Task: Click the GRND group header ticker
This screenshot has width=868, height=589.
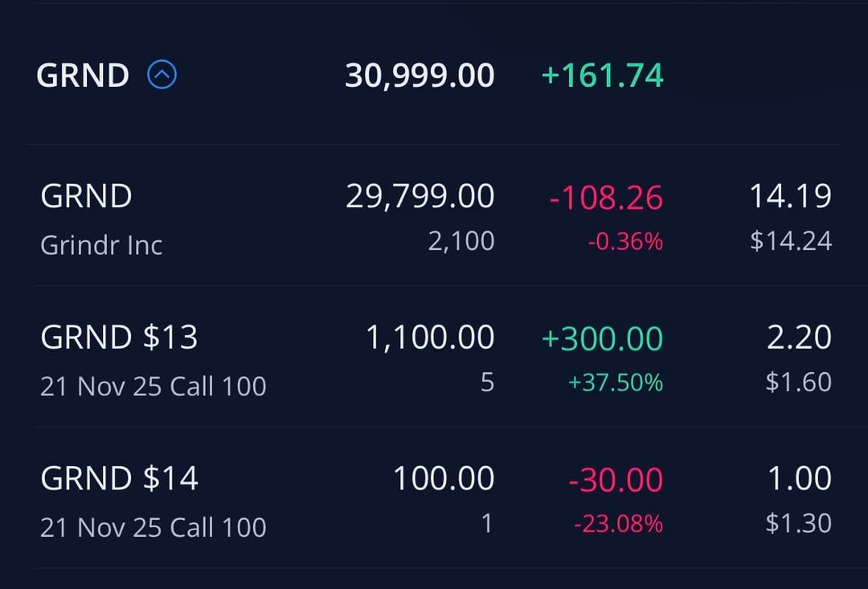Action: tap(83, 76)
